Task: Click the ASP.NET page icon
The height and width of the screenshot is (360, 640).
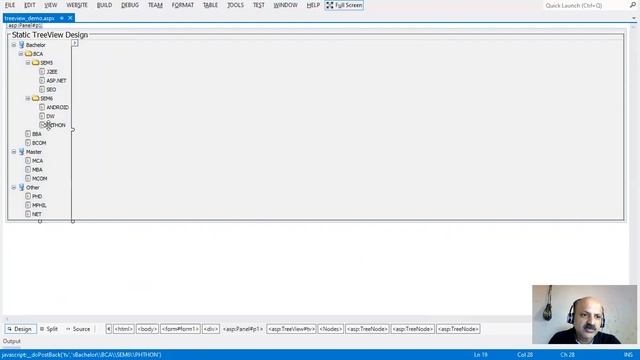Action: [x=42, y=80]
